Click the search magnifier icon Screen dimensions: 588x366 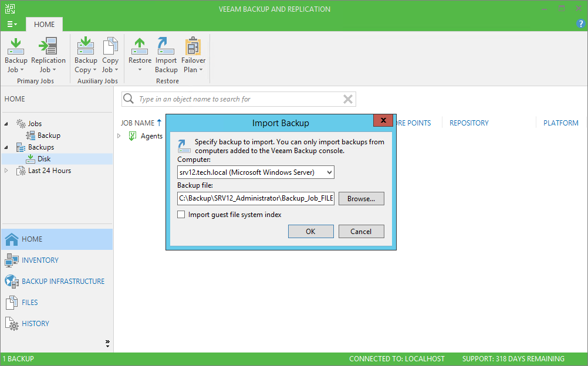[129, 99]
